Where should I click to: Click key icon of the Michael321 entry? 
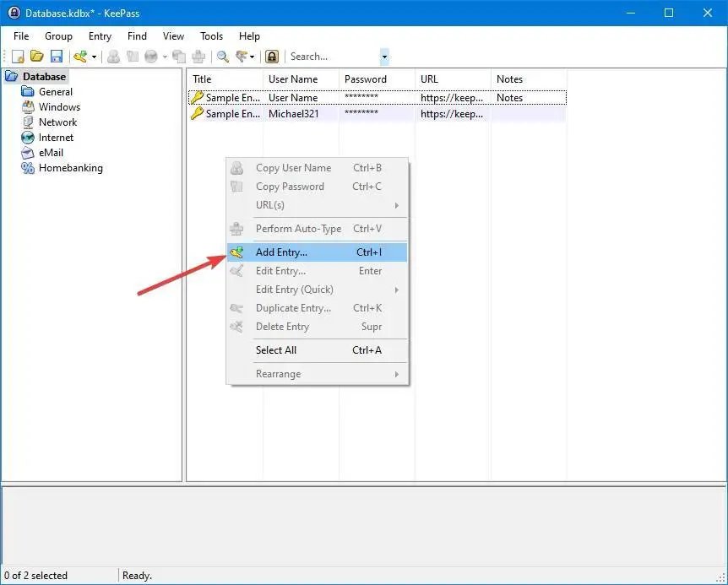point(198,113)
